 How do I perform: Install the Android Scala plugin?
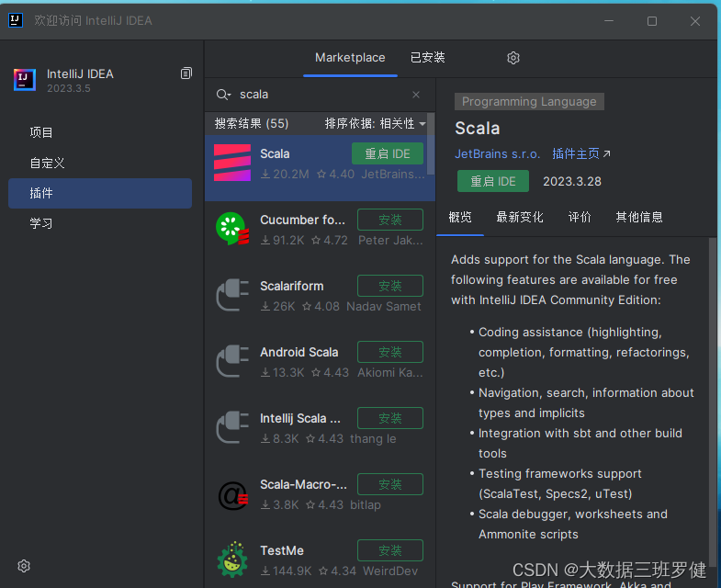tap(390, 353)
